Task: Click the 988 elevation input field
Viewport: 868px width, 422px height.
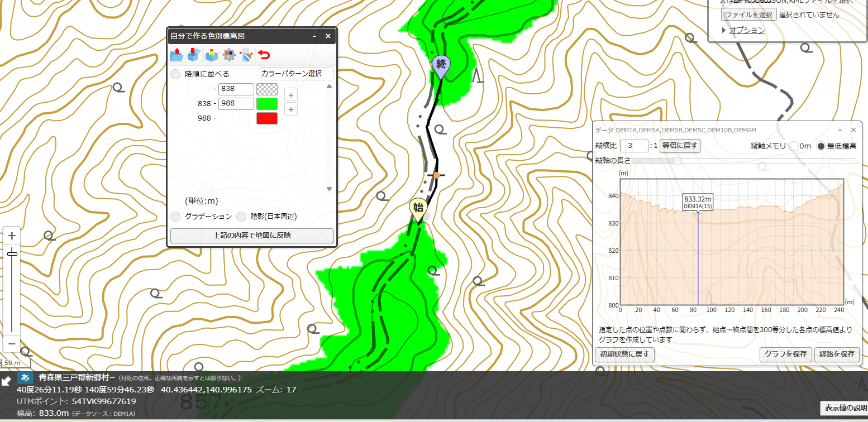Action: click(236, 103)
